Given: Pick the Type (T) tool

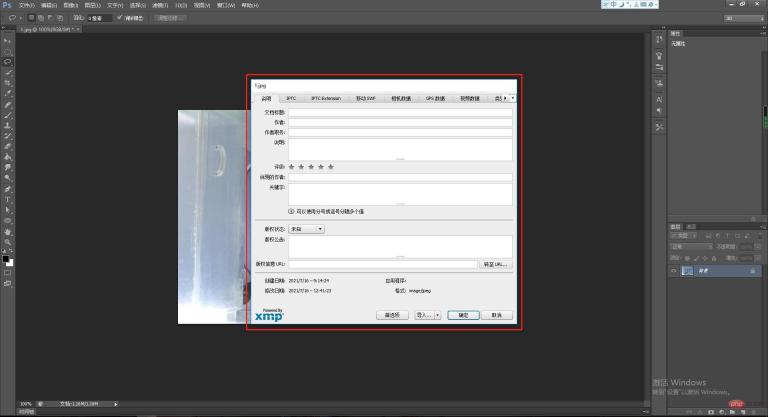Looking at the screenshot, I should click(8, 199).
